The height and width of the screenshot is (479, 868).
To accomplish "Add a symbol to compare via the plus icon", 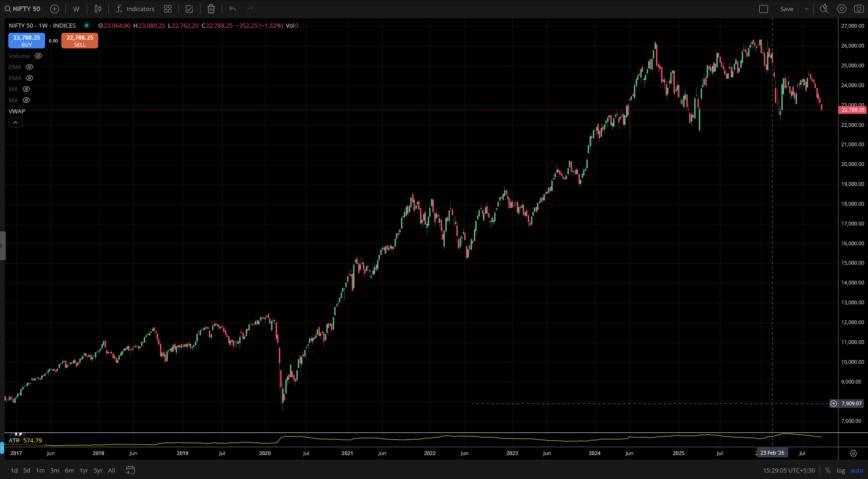I will (x=54, y=9).
